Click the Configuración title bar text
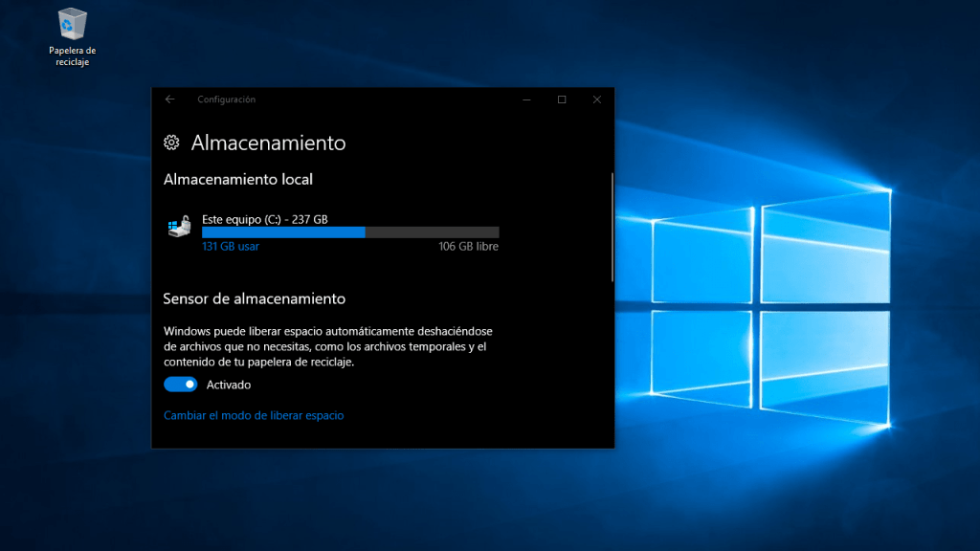Screen dimensions: 980x551 click(x=227, y=99)
